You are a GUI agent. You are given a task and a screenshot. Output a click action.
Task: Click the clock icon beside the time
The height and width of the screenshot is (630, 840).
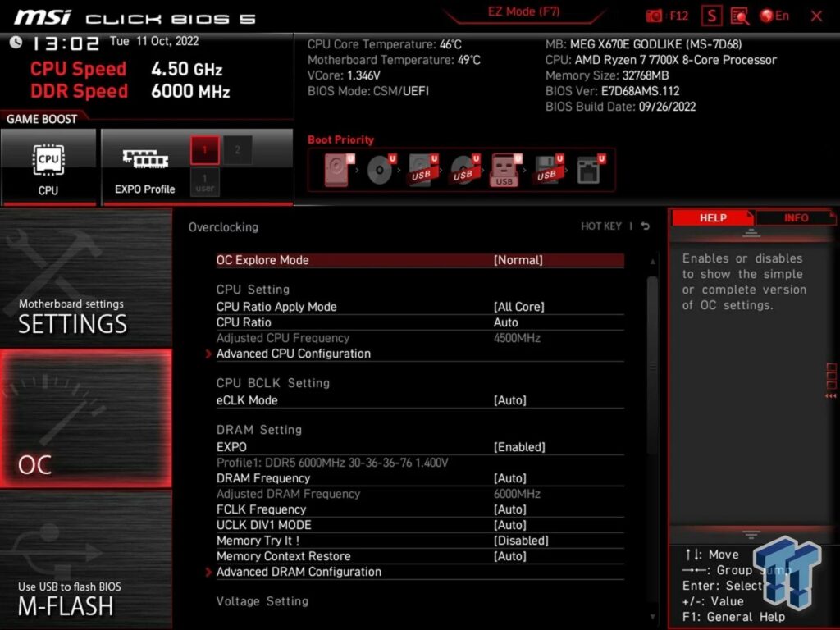pos(16,43)
